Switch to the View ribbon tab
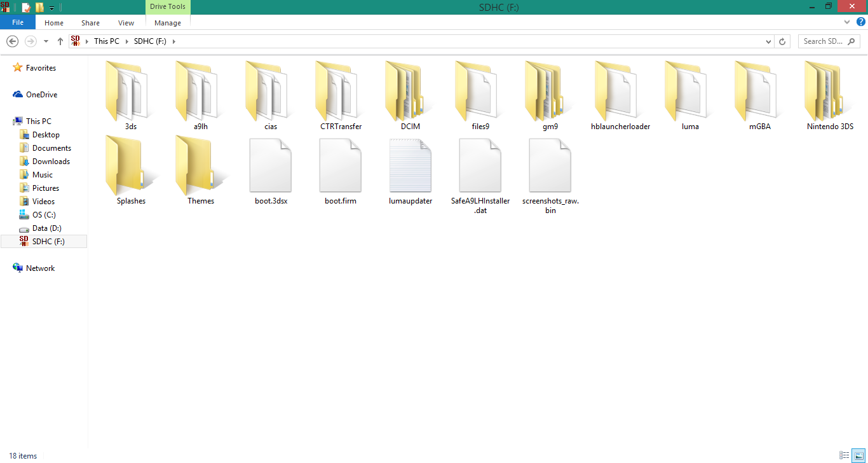Viewport: 868px width, 463px height. [x=126, y=23]
